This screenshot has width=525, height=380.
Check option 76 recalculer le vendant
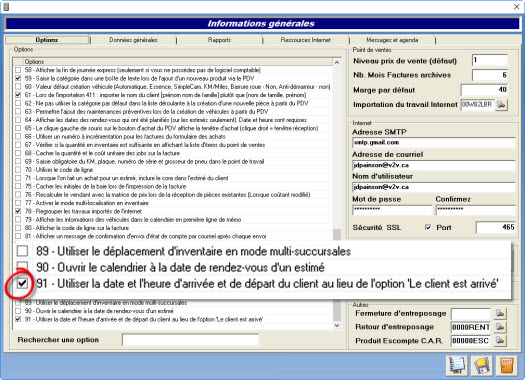[x=18, y=195]
